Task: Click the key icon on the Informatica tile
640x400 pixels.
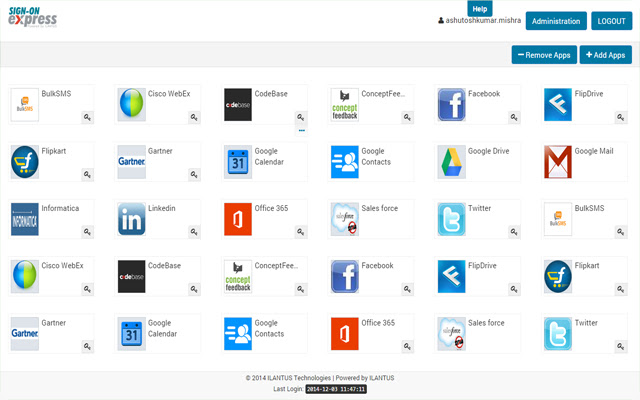Action: (87, 232)
